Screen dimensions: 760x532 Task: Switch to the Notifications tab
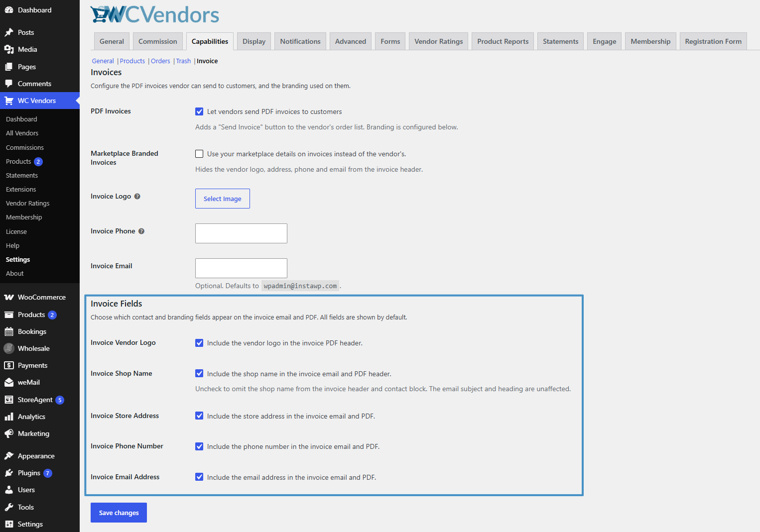[300, 41]
